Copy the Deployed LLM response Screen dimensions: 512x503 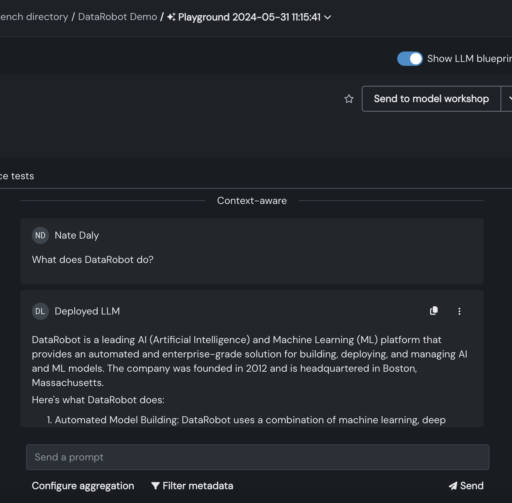tap(434, 311)
